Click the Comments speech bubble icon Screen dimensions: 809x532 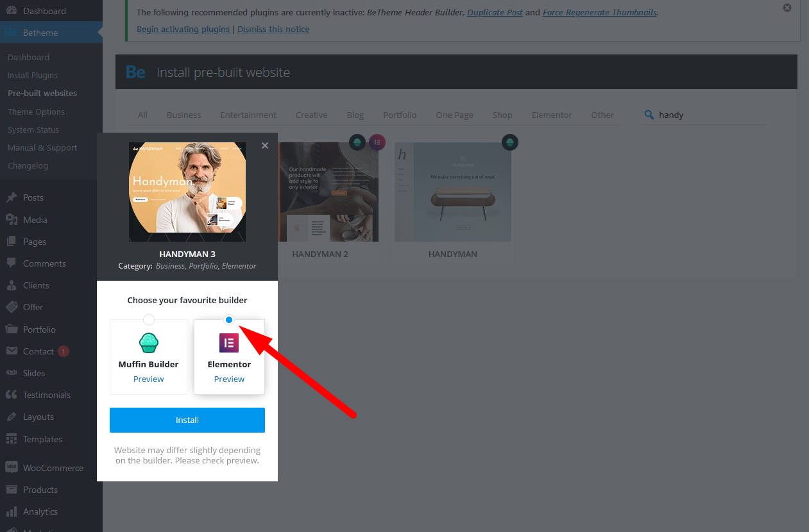12,263
